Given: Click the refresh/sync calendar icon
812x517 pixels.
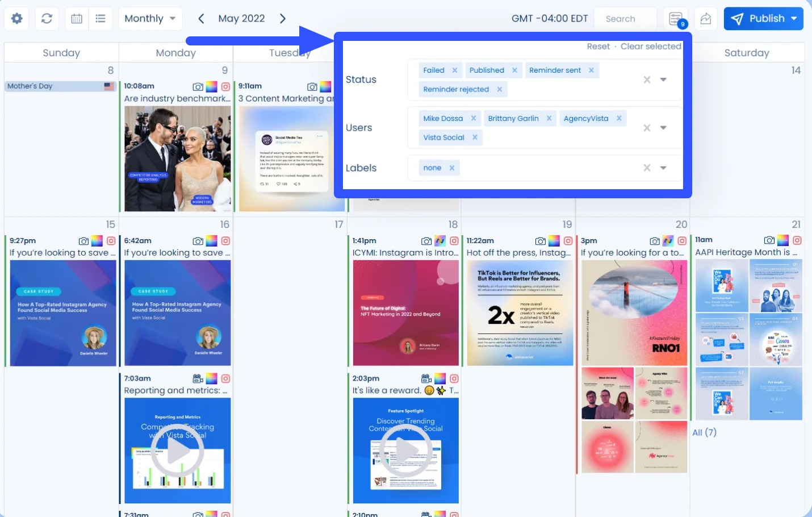Looking at the screenshot, I should coord(47,18).
